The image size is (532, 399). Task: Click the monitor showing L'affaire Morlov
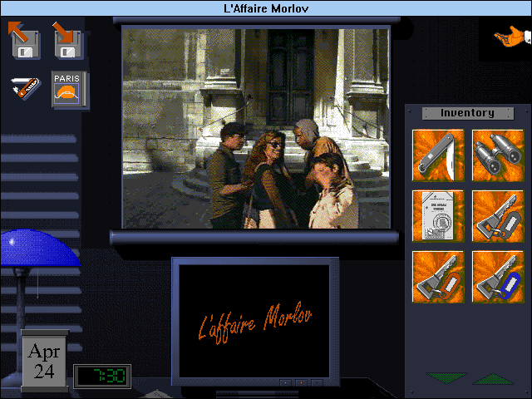255,322
